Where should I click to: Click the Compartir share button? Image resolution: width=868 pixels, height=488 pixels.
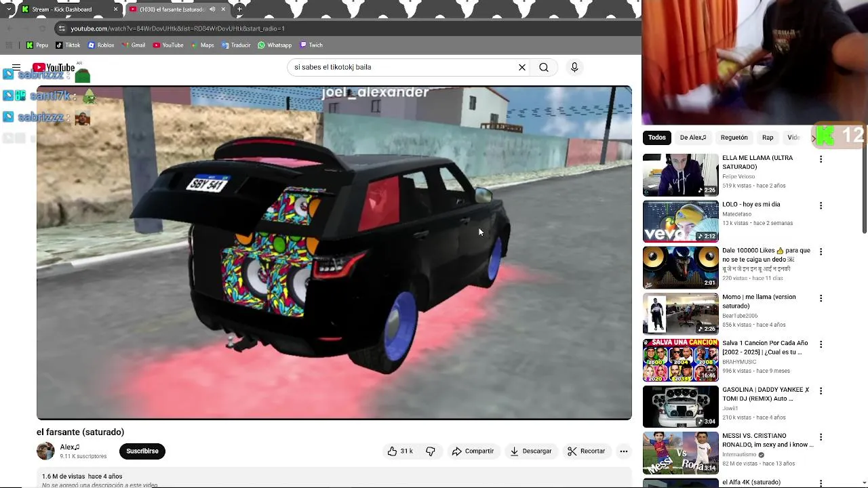pos(473,451)
